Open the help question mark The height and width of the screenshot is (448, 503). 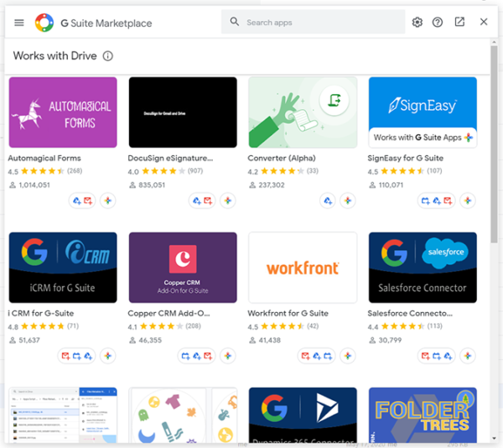point(438,22)
